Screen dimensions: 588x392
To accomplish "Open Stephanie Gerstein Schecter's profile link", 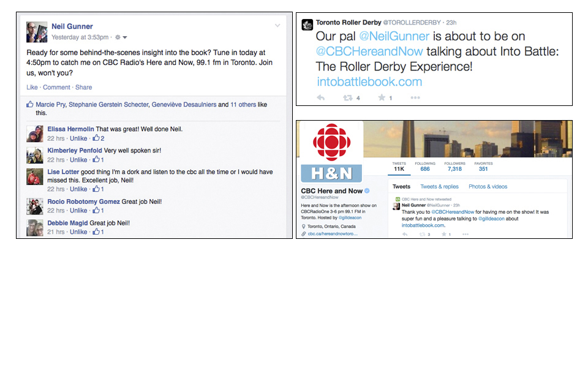I will pos(108,104).
